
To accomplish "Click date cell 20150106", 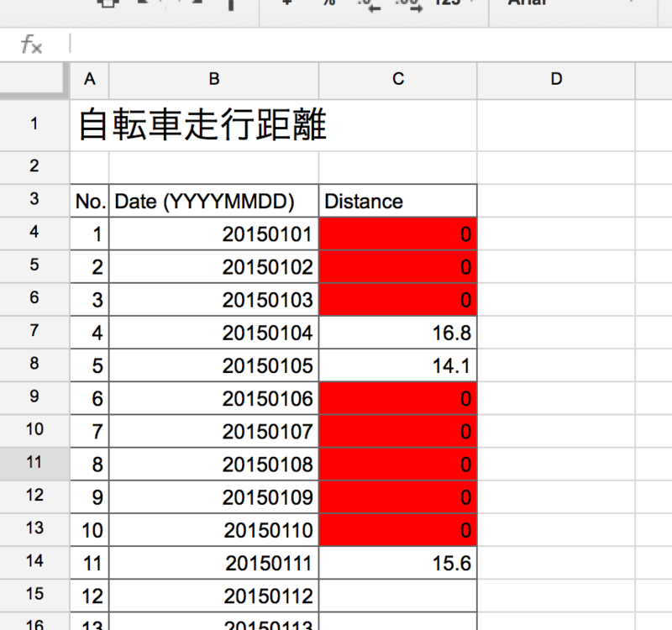I will [x=214, y=398].
